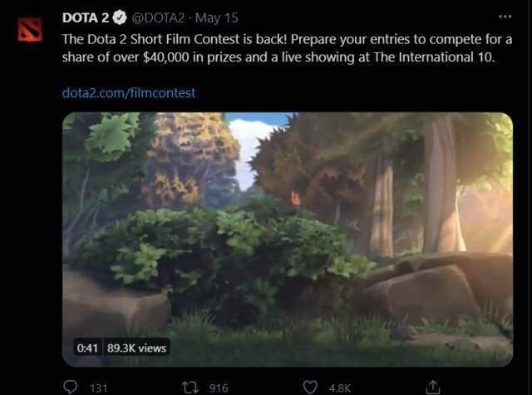This screenshot has width=532, height=395.
Task: Follow the dota2.com/filmcontest link
Action: (129, 93)
